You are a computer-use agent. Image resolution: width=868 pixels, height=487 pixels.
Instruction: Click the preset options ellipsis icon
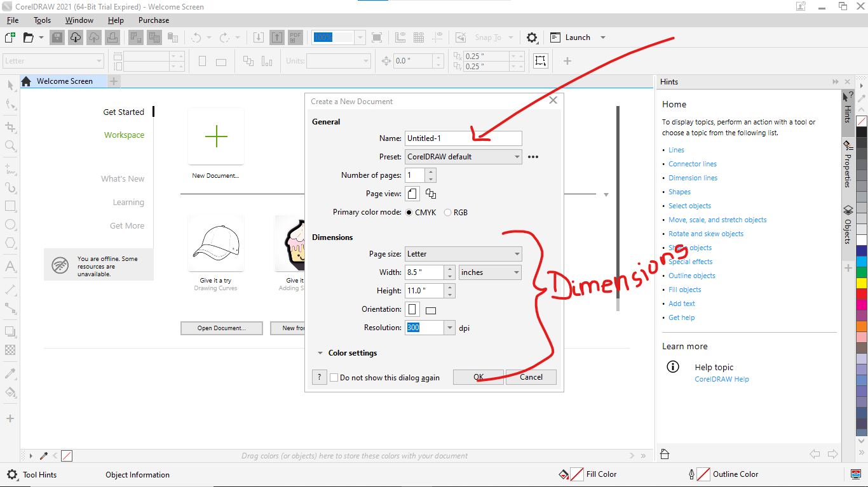pyautogui.click(x=533, y=157)
